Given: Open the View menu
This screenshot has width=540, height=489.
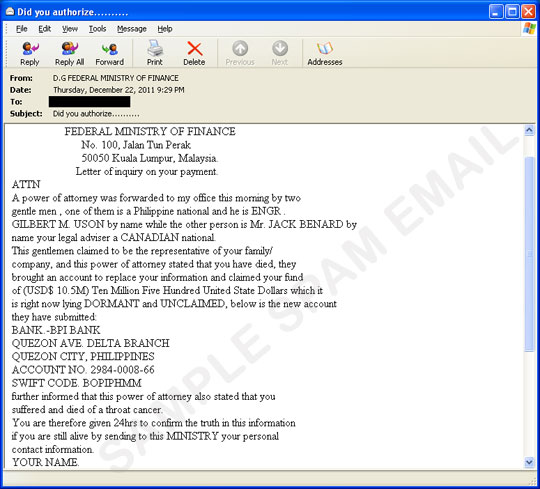Looking at the screenshot, I should point(70,29).
